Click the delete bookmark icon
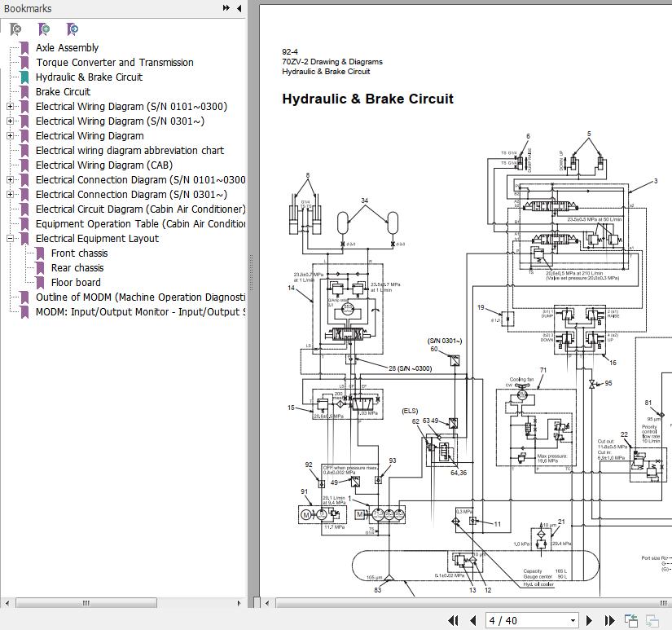672x630 pixels. pos(15,29)
